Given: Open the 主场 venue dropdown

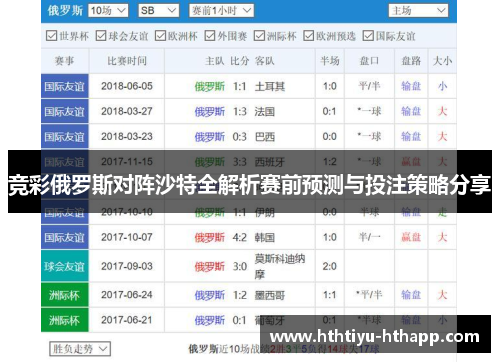Looking at the screenshot, I should point(418,11).
